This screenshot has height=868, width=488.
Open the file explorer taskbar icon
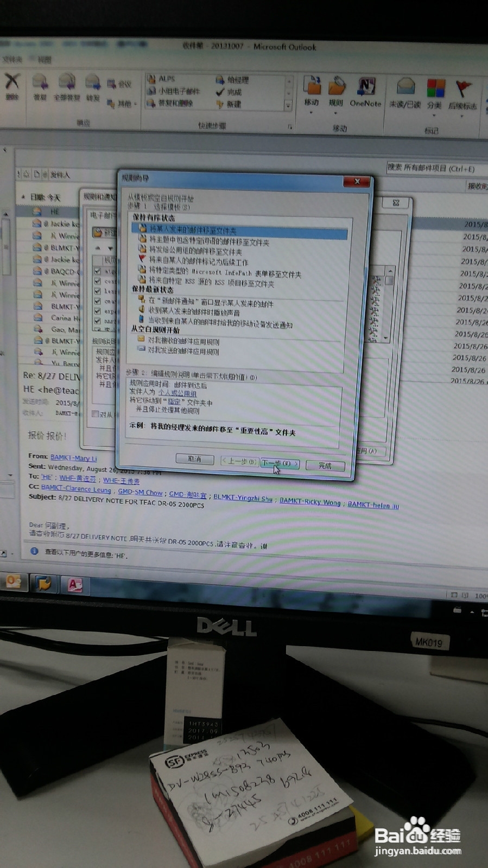[44, 584]
